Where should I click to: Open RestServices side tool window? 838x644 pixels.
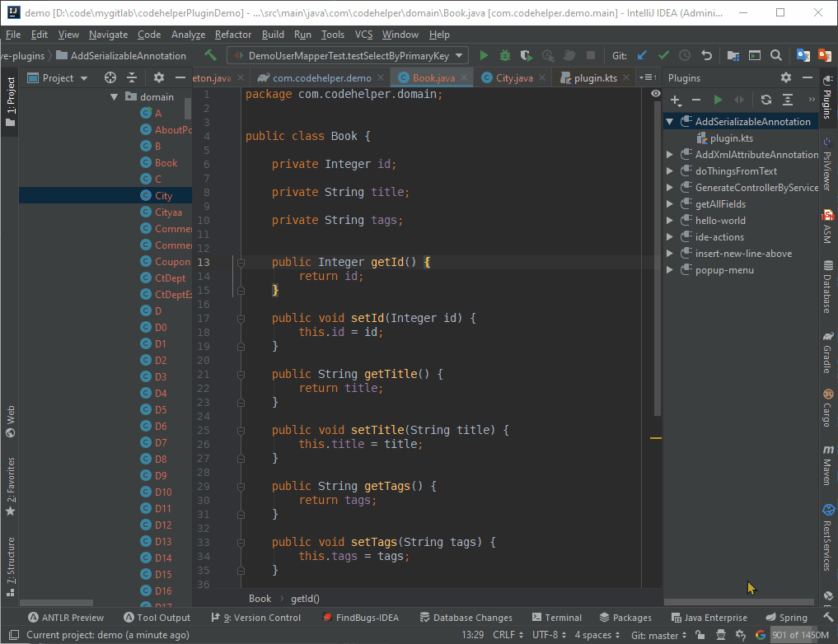tap(828, 537)
